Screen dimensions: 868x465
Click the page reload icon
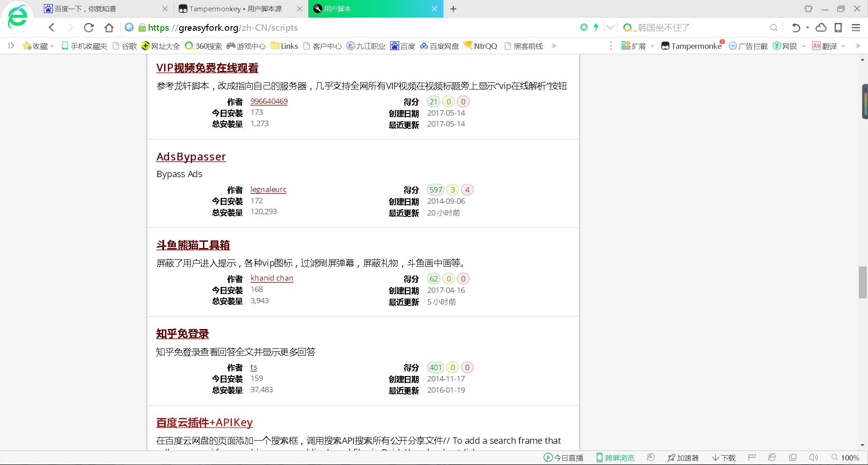(89, 28)
